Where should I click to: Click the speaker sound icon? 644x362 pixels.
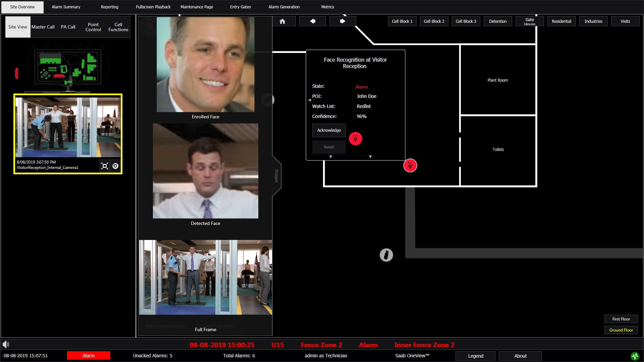coord(6,345)
